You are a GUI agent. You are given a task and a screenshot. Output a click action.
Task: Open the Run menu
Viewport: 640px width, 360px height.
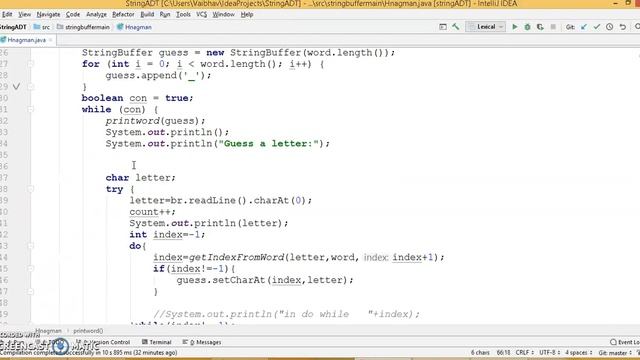(165, 14)
